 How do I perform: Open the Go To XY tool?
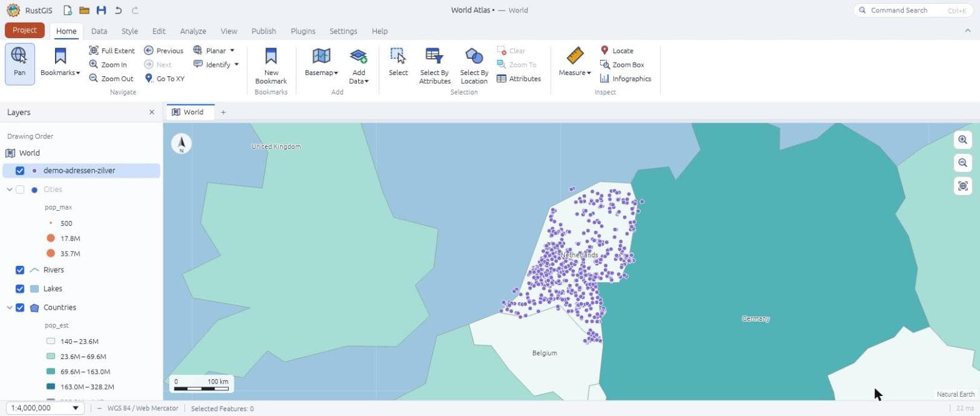[164, 79]
